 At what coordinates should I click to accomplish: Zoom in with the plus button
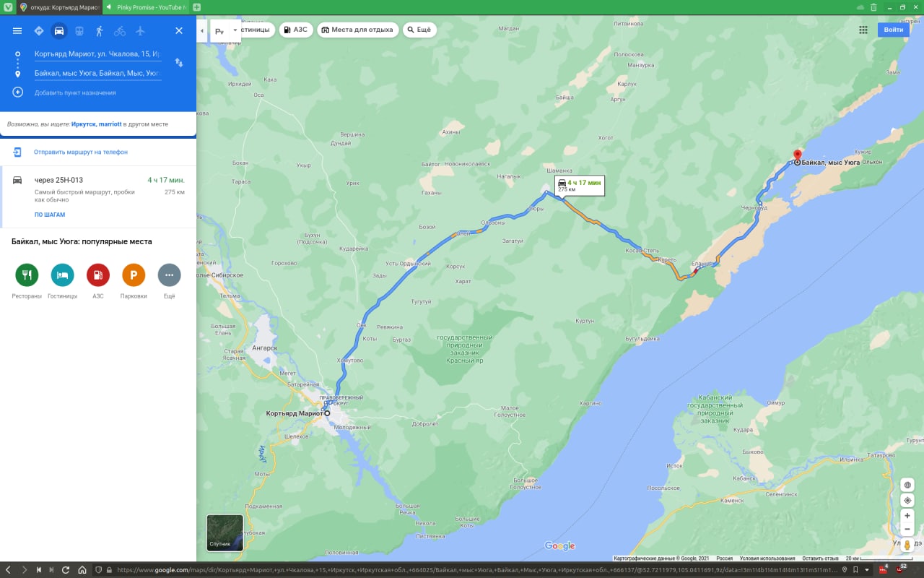coord(907,516)
